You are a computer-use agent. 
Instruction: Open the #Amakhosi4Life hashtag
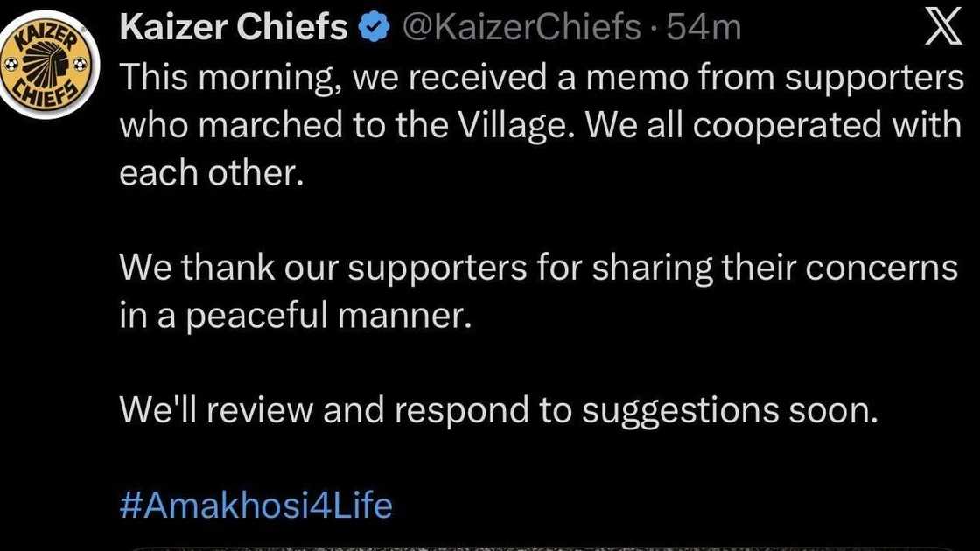255,505
